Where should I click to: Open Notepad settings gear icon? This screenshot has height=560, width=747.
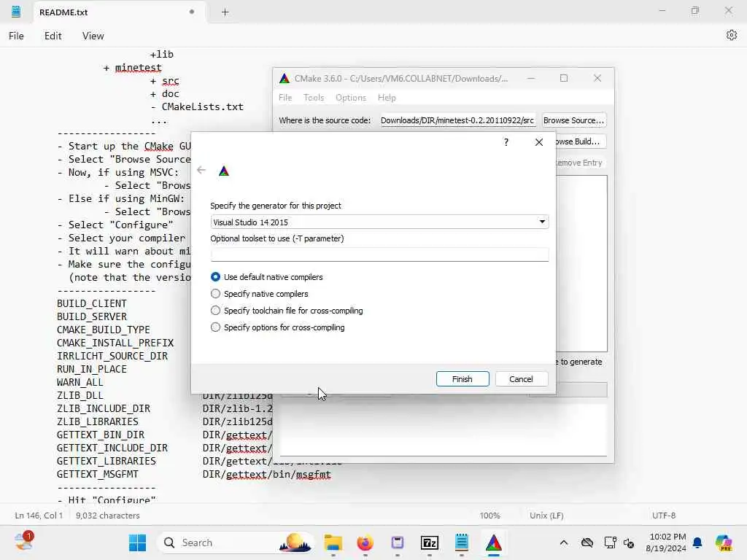click(731, 35)
